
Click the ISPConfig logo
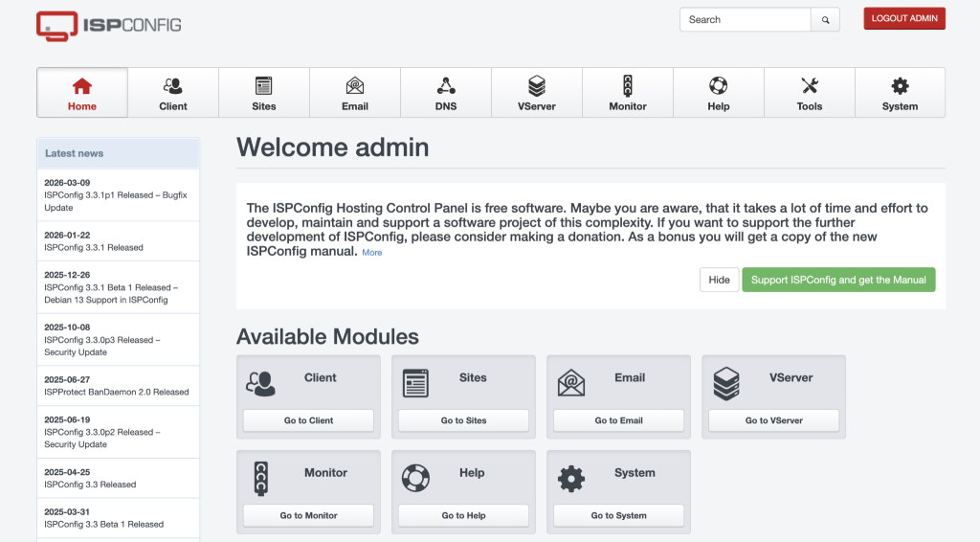pos(109,26)
